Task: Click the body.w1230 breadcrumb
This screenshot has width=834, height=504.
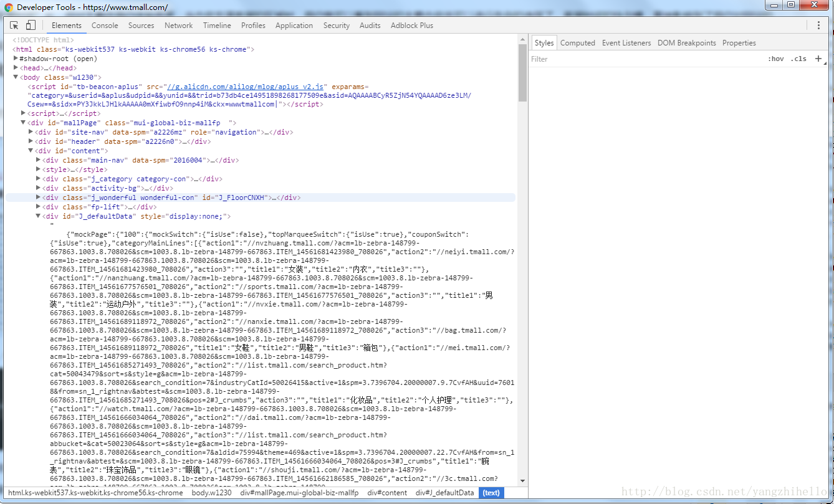Action: [211, 493]
